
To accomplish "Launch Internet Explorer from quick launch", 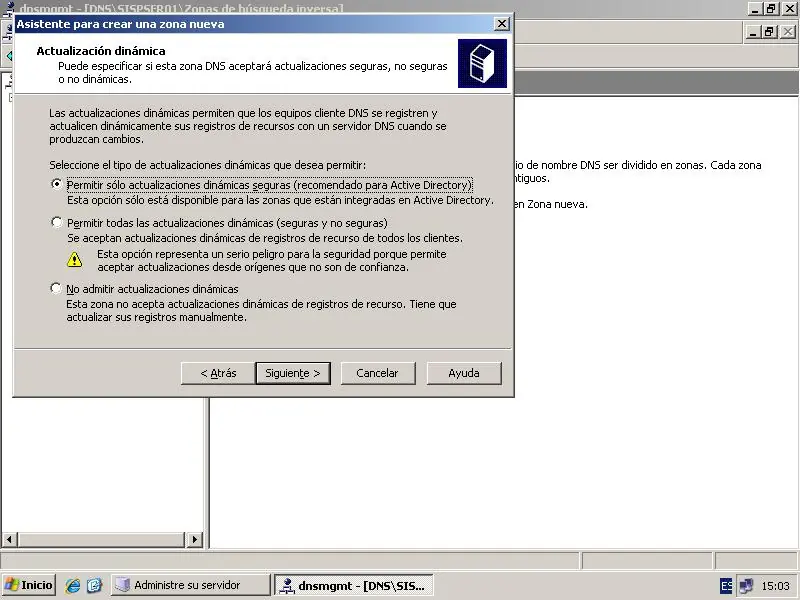I will 73,585.
